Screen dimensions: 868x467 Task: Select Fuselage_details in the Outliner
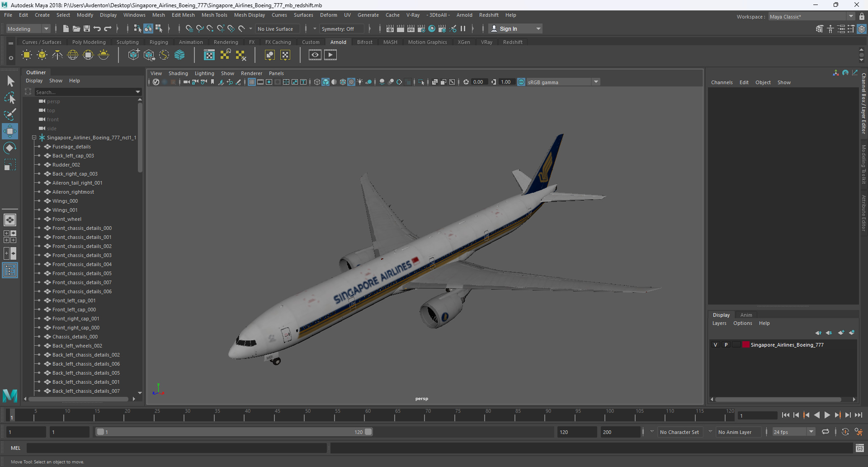(x=71, y=147)
